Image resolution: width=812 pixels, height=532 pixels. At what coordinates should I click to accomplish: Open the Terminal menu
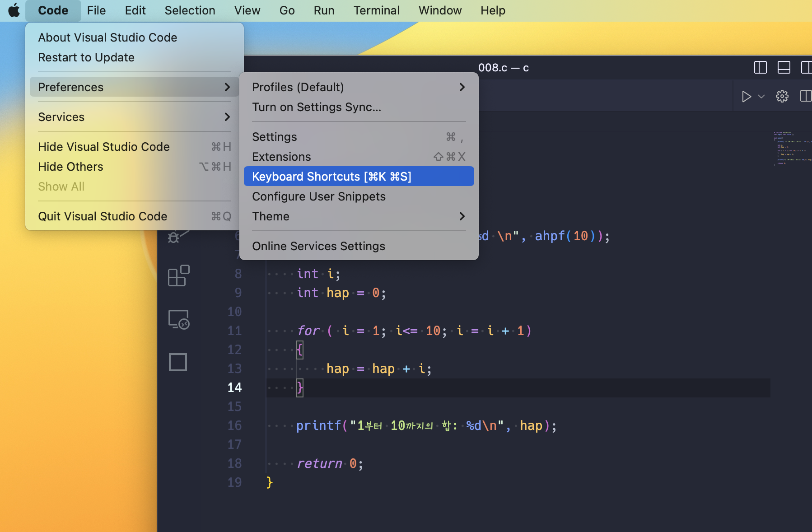tap(376, 10)
